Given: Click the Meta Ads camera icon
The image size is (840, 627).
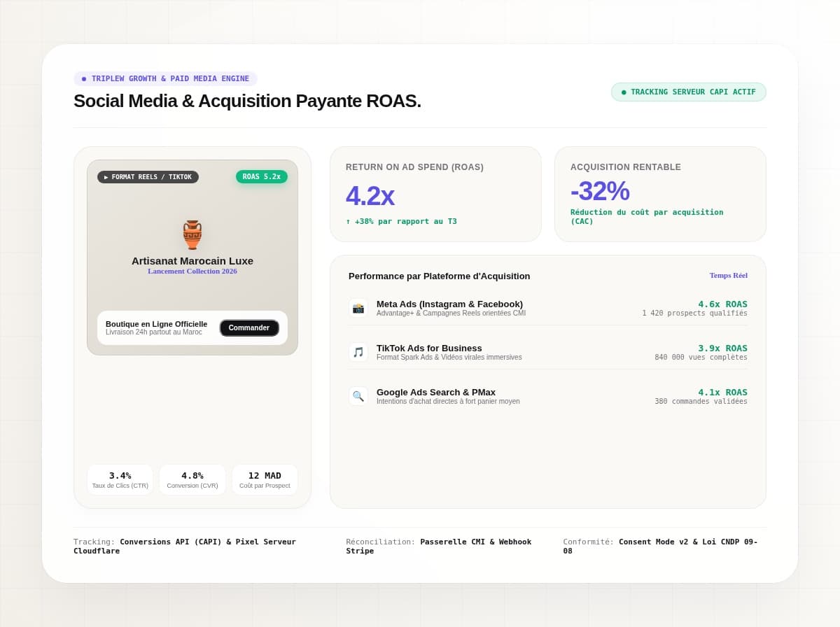Looking at the screenshot, I should tap(358, 308).
